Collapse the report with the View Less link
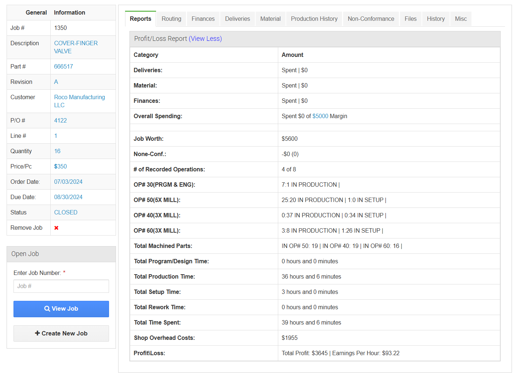 (205, 38)
